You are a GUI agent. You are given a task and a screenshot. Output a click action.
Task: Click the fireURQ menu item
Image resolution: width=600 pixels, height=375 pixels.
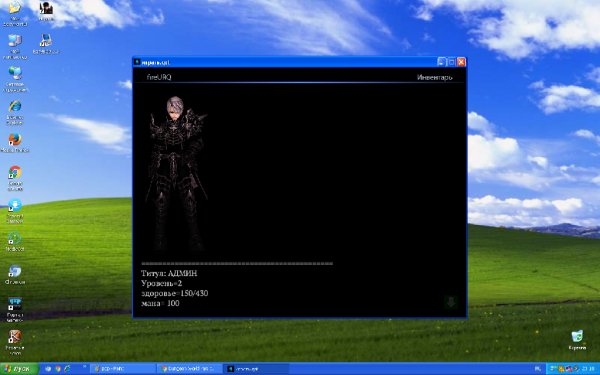(x=159, y=77)
